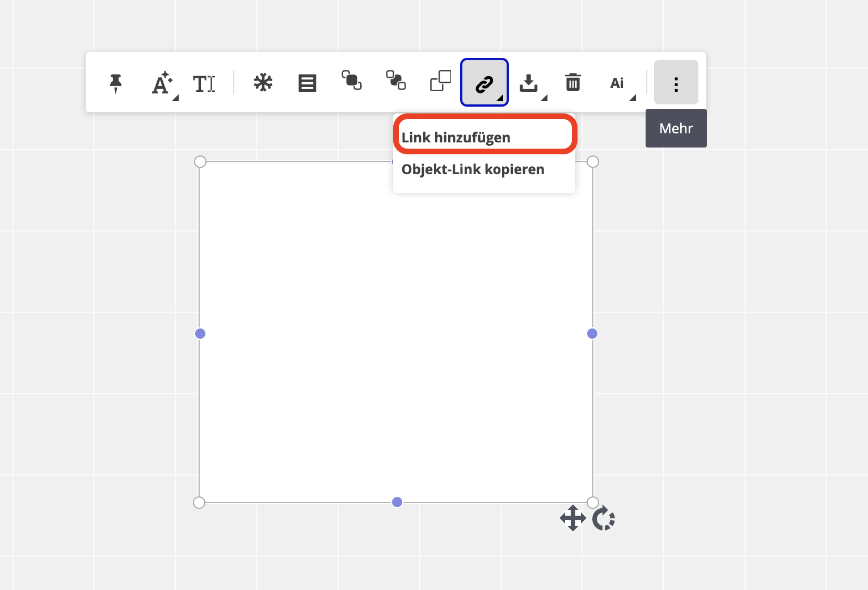Click the bottom center resize handle
Viewport: 868px width, 590px height.
coord(397,502)
